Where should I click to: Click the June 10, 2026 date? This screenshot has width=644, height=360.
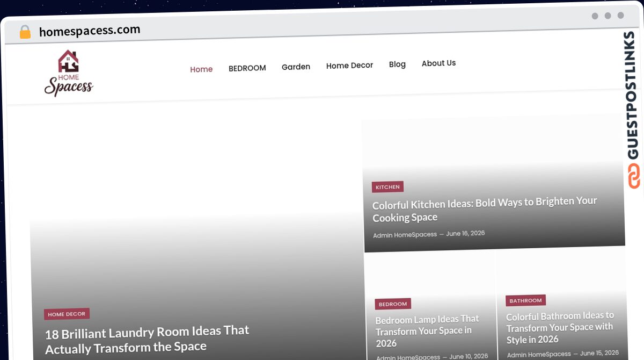[x=469, y=356]
